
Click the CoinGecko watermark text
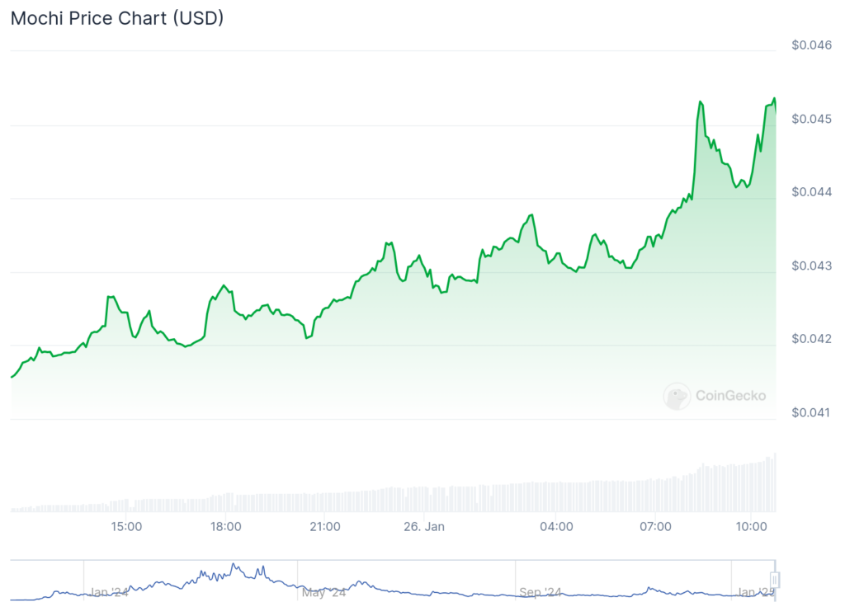730,396
